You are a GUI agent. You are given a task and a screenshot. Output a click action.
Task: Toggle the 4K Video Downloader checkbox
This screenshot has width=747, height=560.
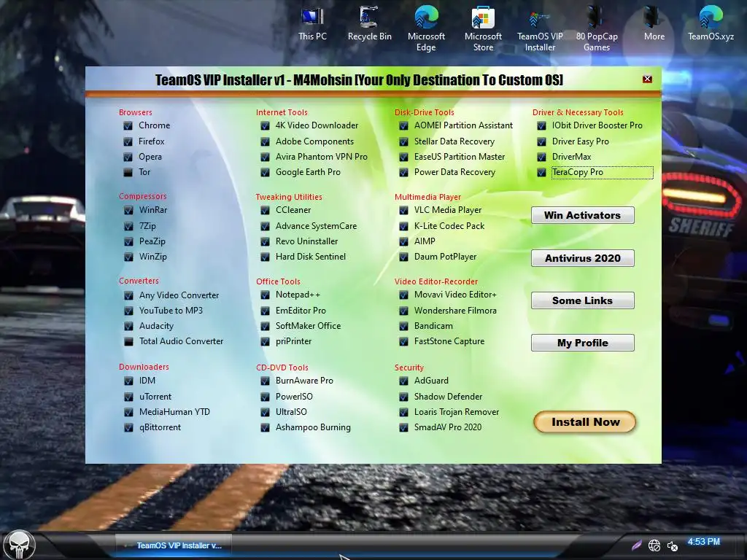265,125
